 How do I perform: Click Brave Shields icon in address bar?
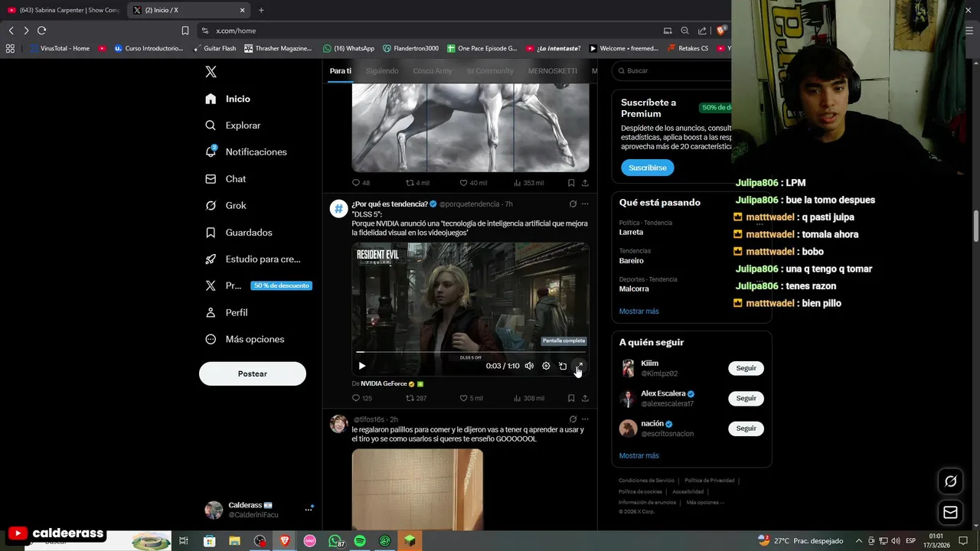(720, 31)
